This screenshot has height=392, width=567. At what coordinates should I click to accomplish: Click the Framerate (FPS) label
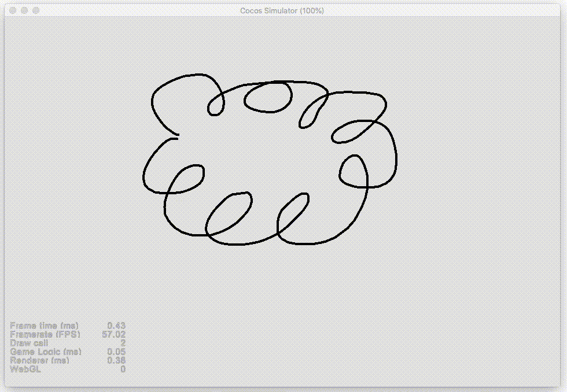(x=45, y=334)
